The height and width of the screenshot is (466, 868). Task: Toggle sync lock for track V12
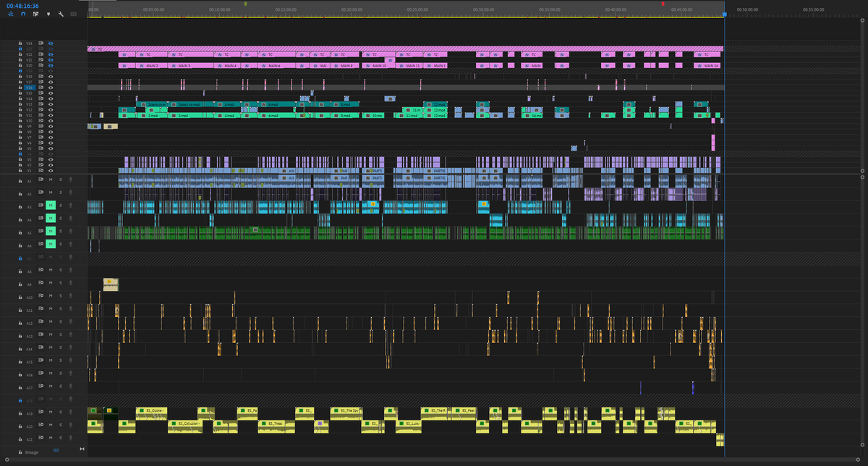(x=42, y=109)
